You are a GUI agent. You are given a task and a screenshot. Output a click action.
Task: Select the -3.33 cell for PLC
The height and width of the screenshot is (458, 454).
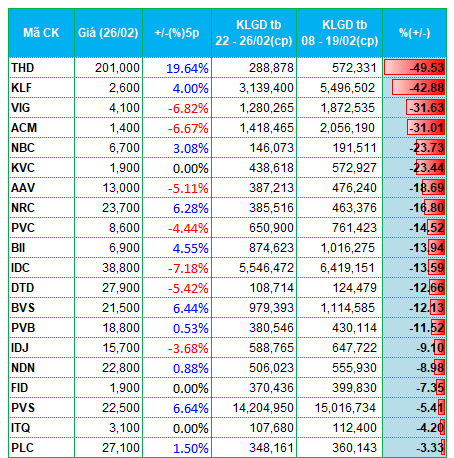415,448
